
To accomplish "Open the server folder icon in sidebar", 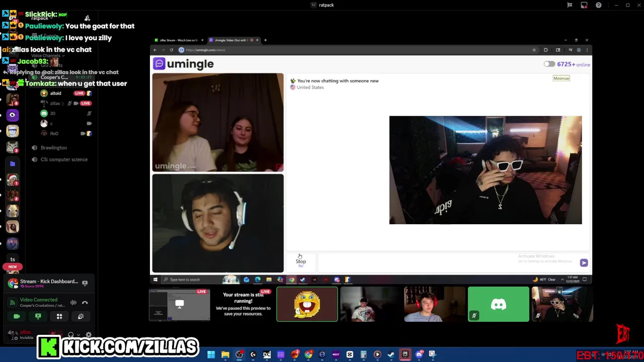I will tap(13, 164).
